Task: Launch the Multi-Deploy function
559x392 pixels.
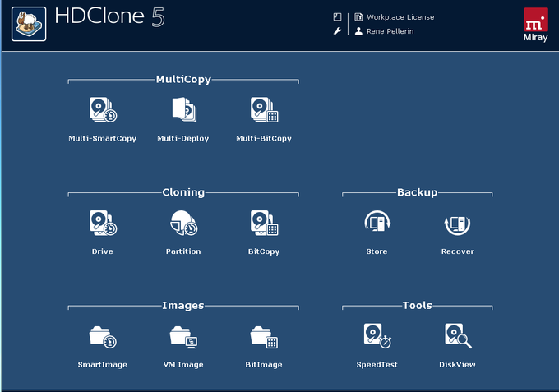Action: pos(183,110)
